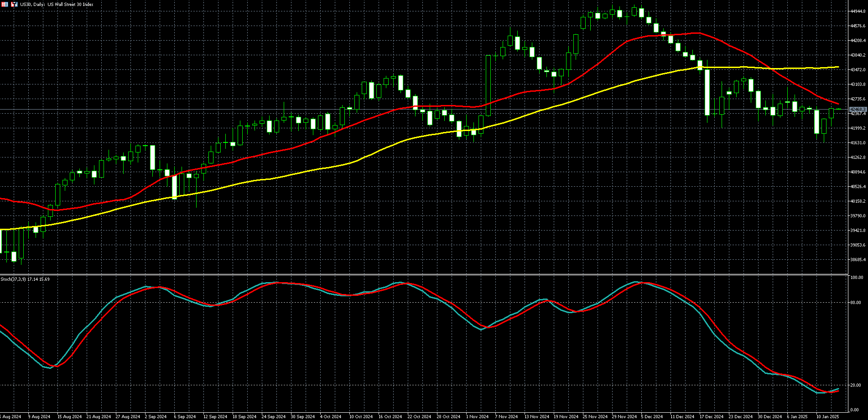Click the 44944.8 price axis label
This screenshot has width=868, height=420.
[x=858, y=11]
